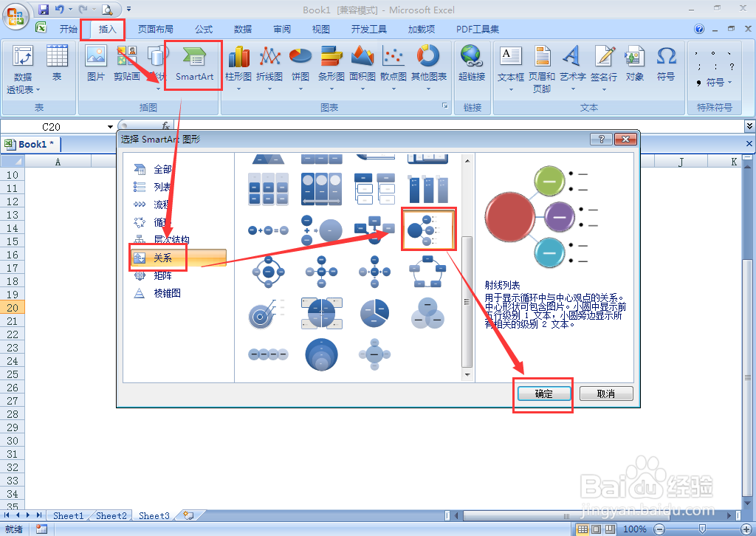Screen dimensions: 756x536
Task: Open PDF工具集 ribbon tab
Action: pyautogui.click(x=478, y=30)
